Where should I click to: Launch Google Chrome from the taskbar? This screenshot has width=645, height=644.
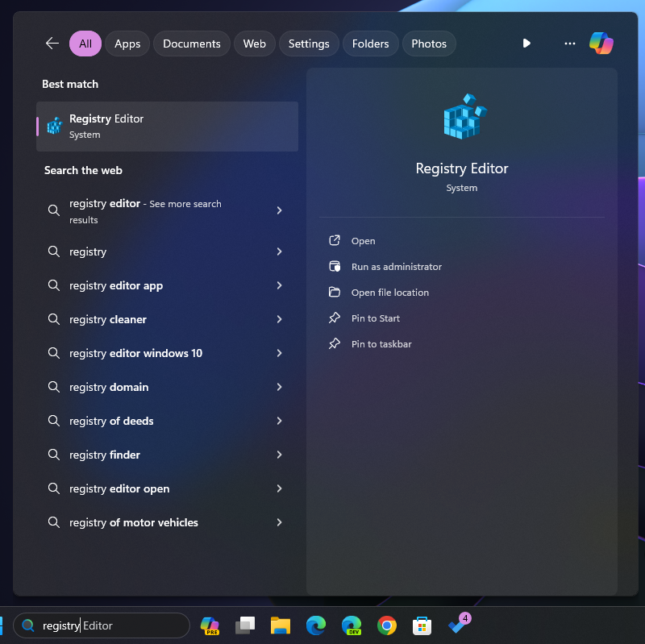click(x=387, y=625)
